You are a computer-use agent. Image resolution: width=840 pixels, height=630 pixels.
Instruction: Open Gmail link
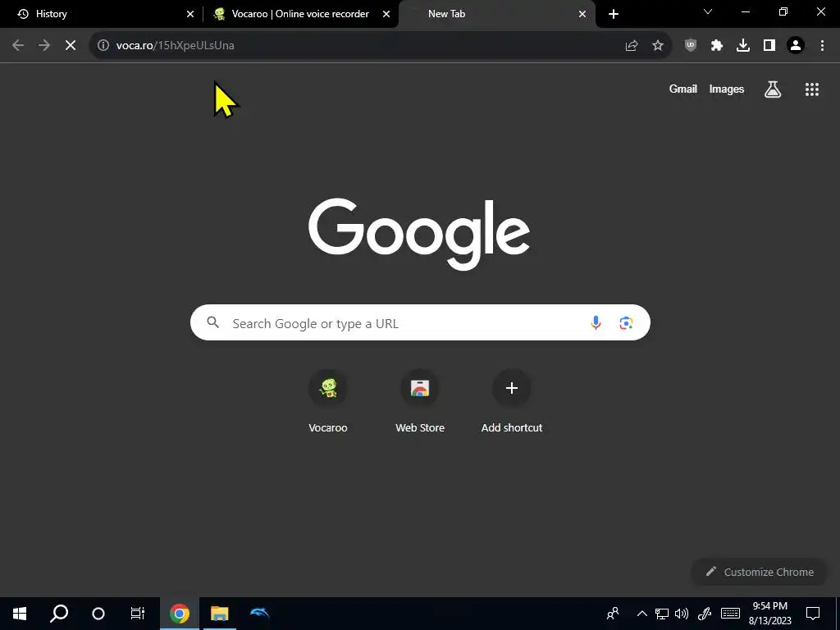click(683, 89)
